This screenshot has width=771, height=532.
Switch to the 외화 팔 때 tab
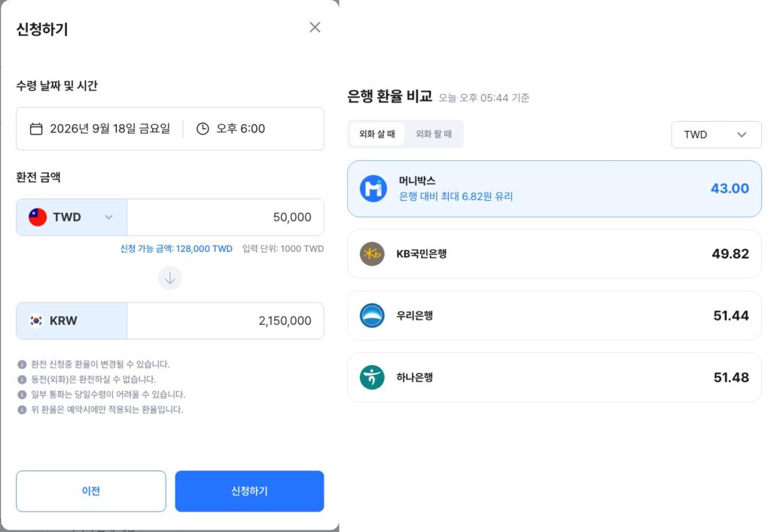click(434, 134)
